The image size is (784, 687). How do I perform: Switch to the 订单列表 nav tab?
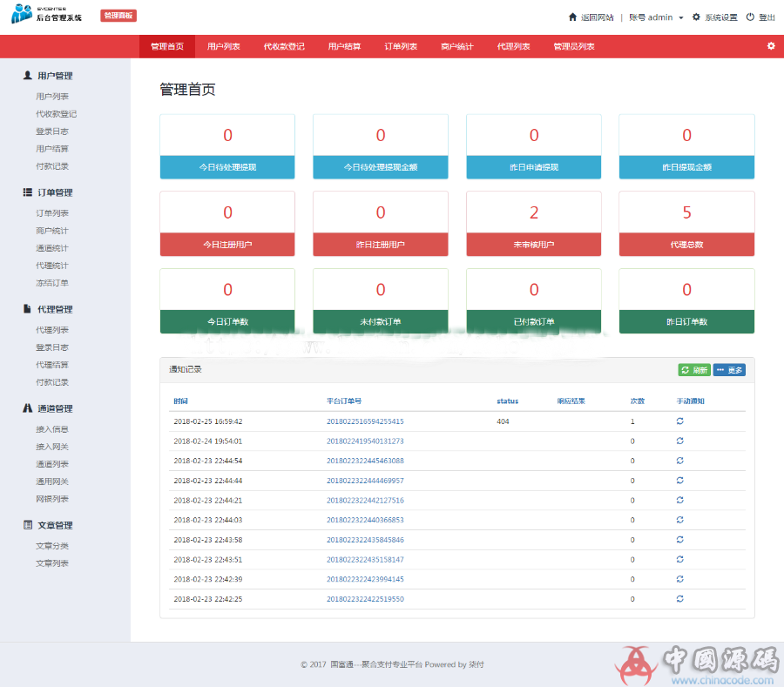point(401,47)
